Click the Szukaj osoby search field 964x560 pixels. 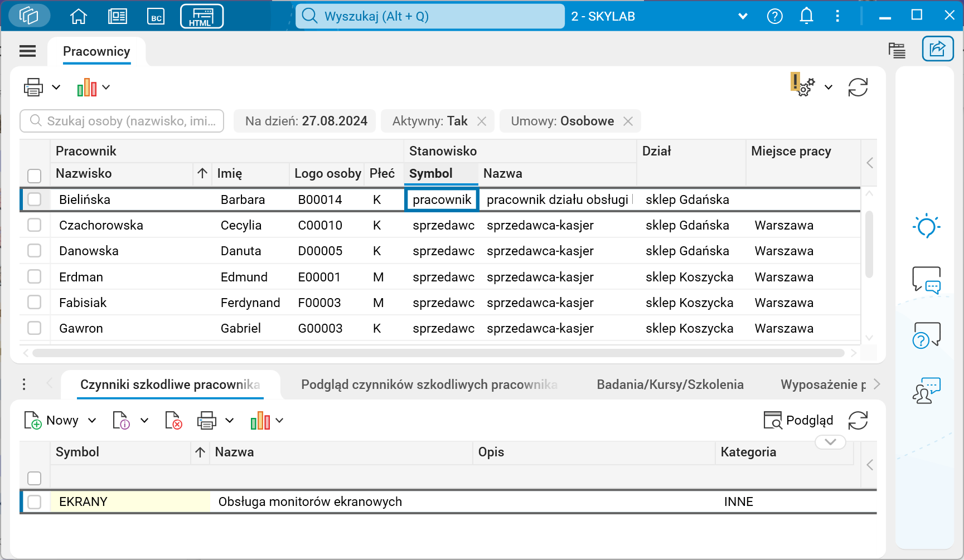122,121
